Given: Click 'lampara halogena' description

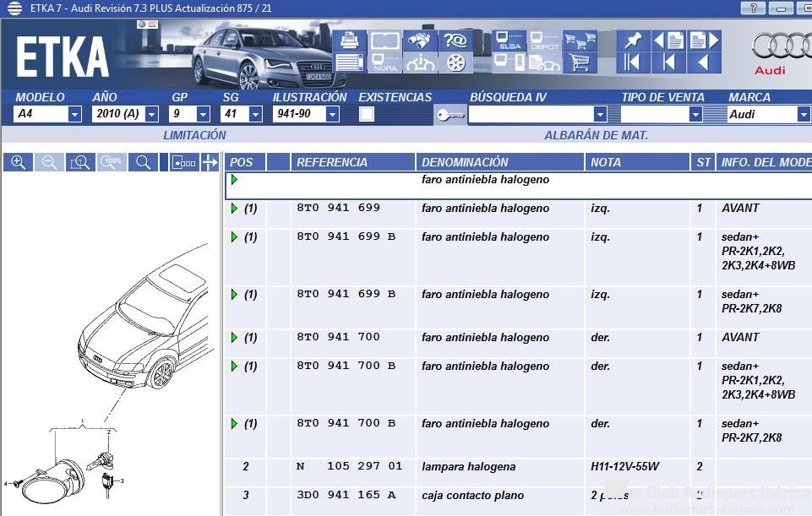Looking at the screenshot, I should pyautogui.click(x=469, y=467).
